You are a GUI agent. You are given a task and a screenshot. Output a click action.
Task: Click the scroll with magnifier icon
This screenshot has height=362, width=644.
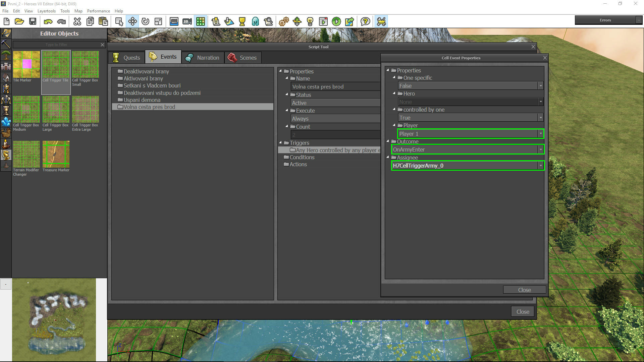(x=268, y=21)
